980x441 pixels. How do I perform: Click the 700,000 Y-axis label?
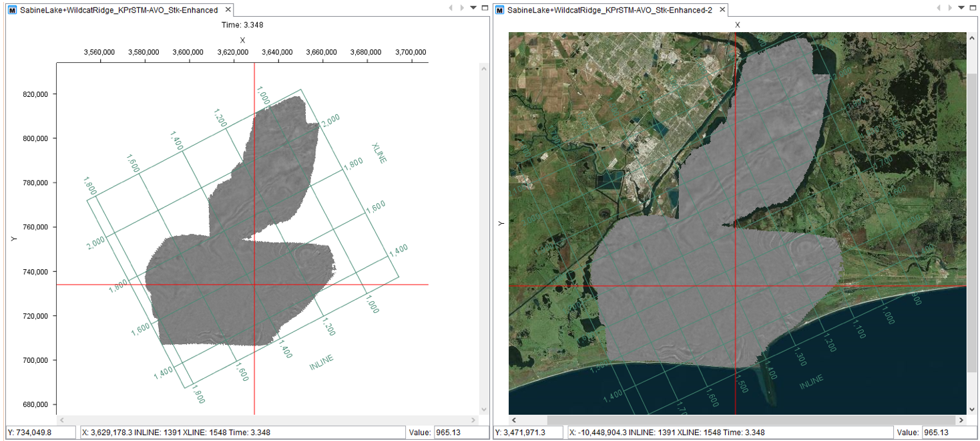[35, 360]
